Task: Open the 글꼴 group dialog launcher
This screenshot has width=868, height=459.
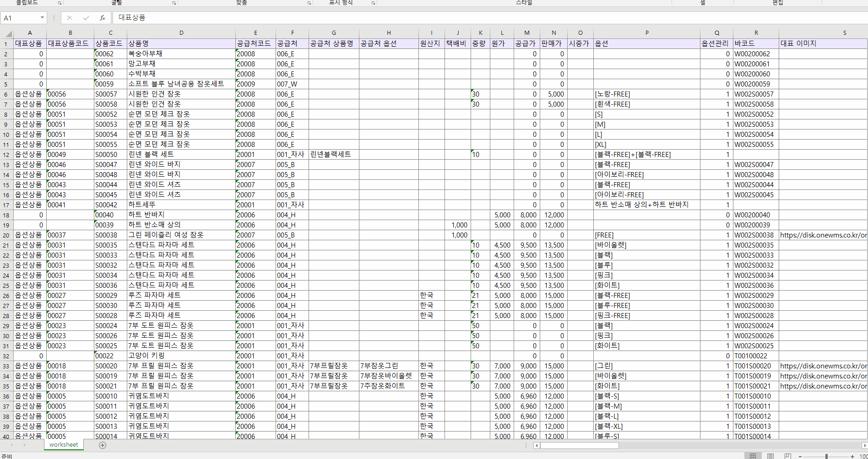Action: (174, 3)
